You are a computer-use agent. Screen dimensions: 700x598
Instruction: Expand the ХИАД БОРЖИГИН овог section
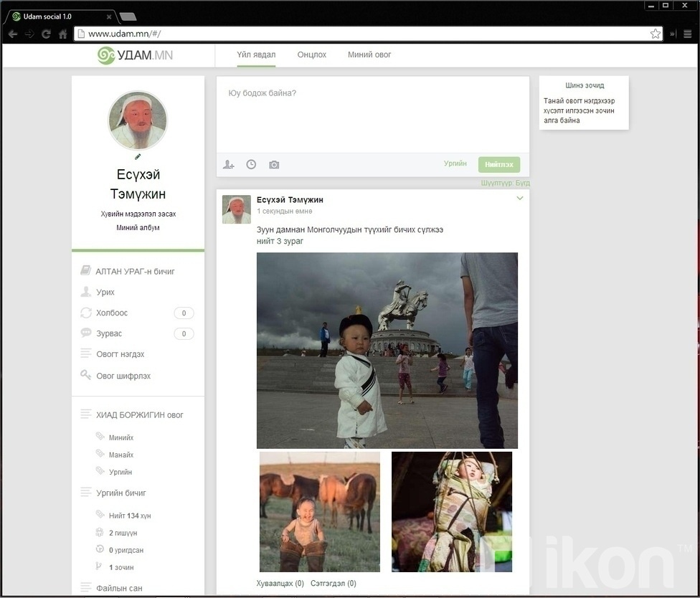click(139, 415)
